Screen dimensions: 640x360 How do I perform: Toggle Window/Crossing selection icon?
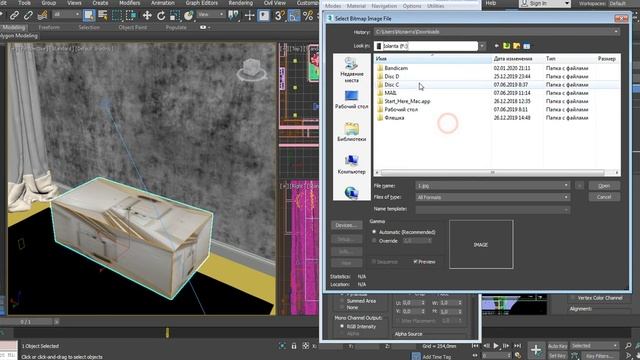pyautogui.click(x=131, y=16)
